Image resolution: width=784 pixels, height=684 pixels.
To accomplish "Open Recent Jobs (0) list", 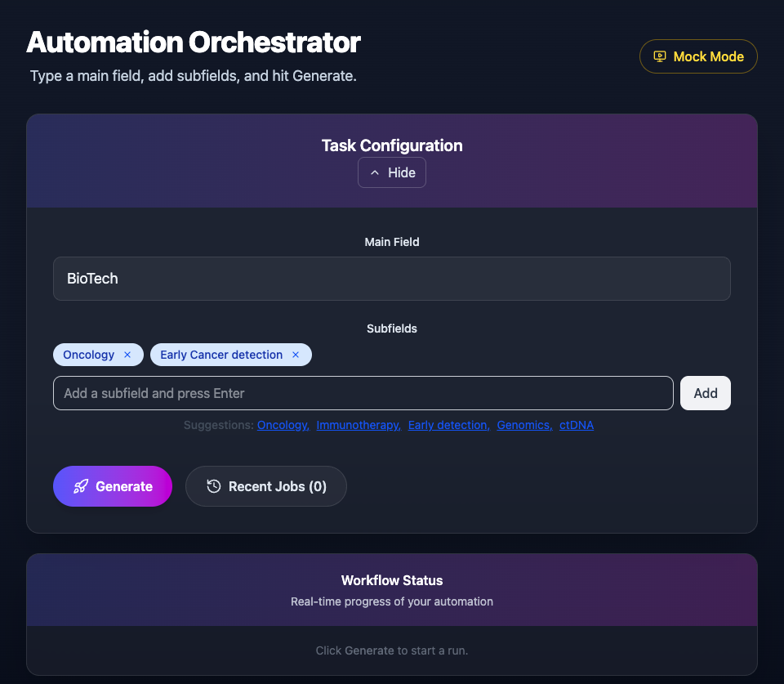I will coord(266,486).
